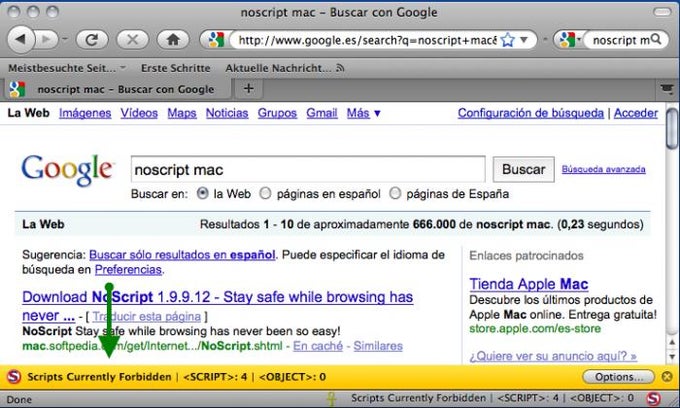Focus the toolbar search box with noscript text

[620, 40]
